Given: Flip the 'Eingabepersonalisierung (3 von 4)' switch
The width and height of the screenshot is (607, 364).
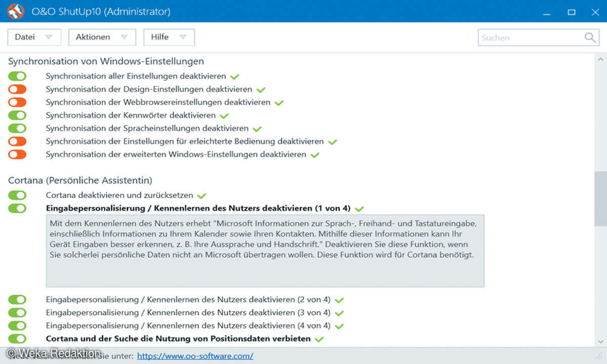Looking at the screenshot, I should tap(17, 312).
